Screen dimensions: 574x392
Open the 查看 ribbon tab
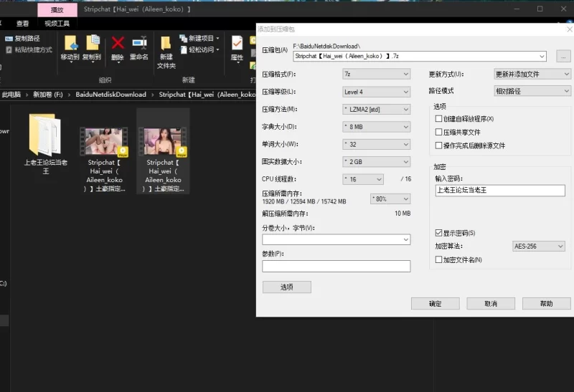coord(22,24)
